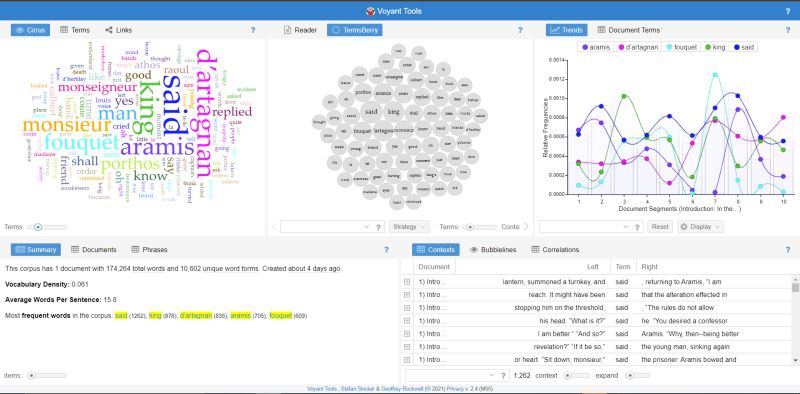Open the Contexts panel help question mark
The width and height of the screenshot is (800, 394).
(x=788, y=250)
